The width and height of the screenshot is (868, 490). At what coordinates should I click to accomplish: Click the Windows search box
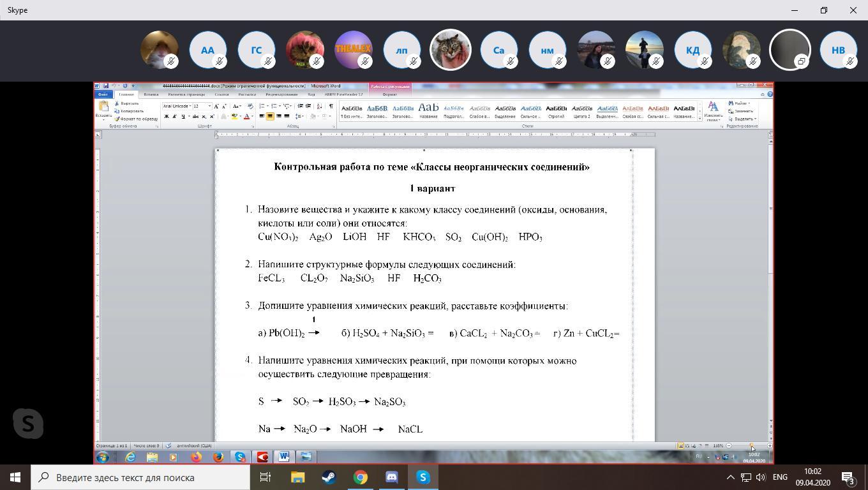(x=140, y=477)
